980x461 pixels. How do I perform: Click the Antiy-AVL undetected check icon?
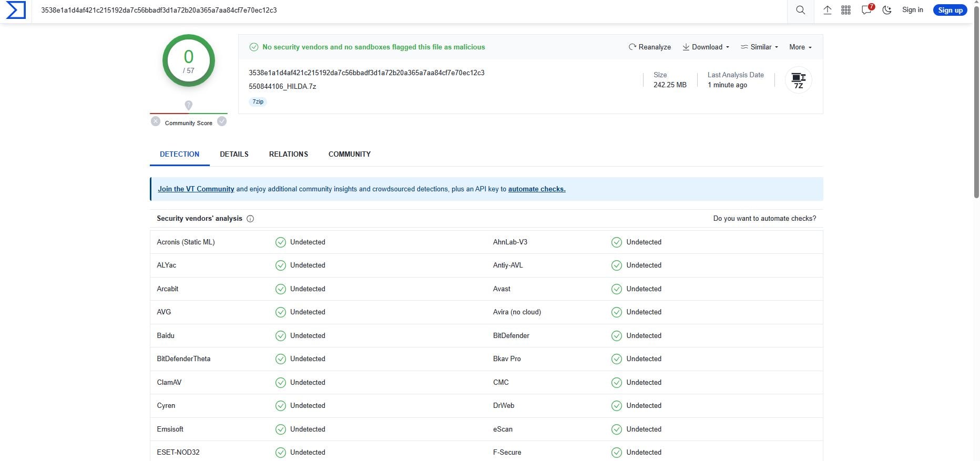[x=617, y=265]
